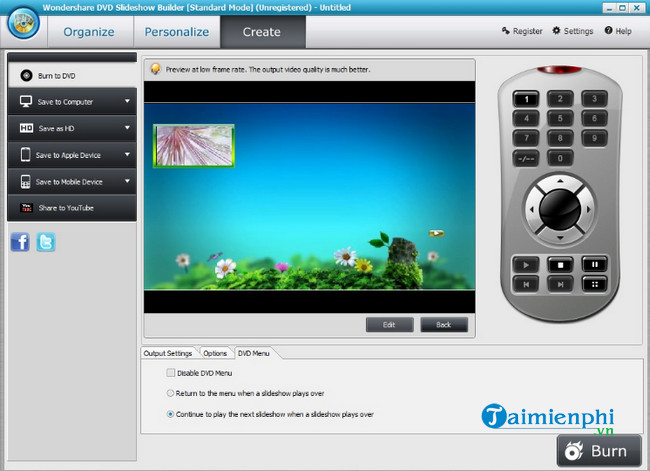Click remote center OK button
This screenshot has height=471, width=650.
pyautogui.click(x=560, y=209)
